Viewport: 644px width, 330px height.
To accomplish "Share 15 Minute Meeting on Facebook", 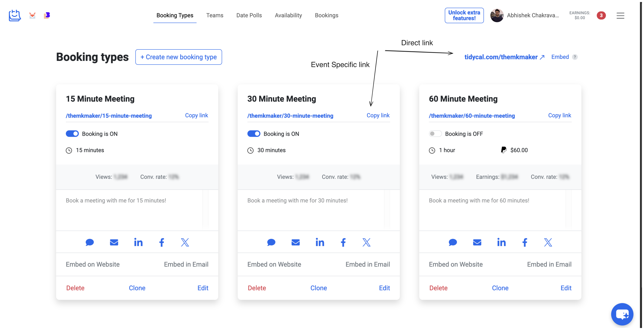I will [162, 242].
